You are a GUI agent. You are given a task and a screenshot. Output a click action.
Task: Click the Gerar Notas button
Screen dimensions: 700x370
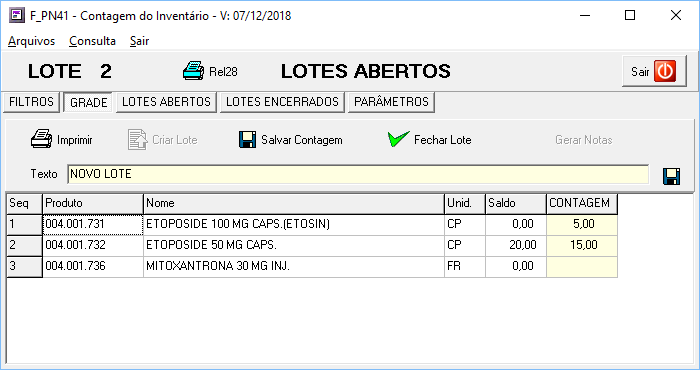click(x=583, y=140)
